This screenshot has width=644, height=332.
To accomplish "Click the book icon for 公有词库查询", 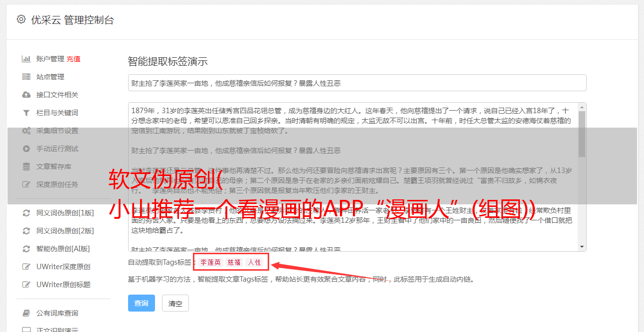I will 26,313.
